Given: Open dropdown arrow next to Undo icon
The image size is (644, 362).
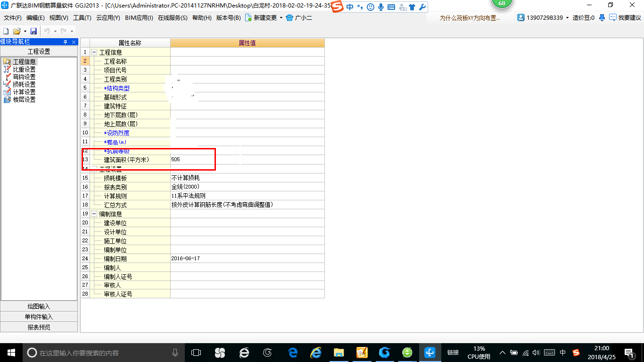Looking at the screenshot, I should tap(55, 31).
